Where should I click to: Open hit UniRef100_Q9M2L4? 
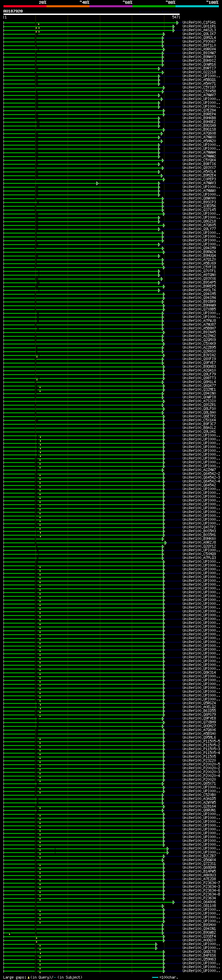pyautogui.click(x=199, y=38)
